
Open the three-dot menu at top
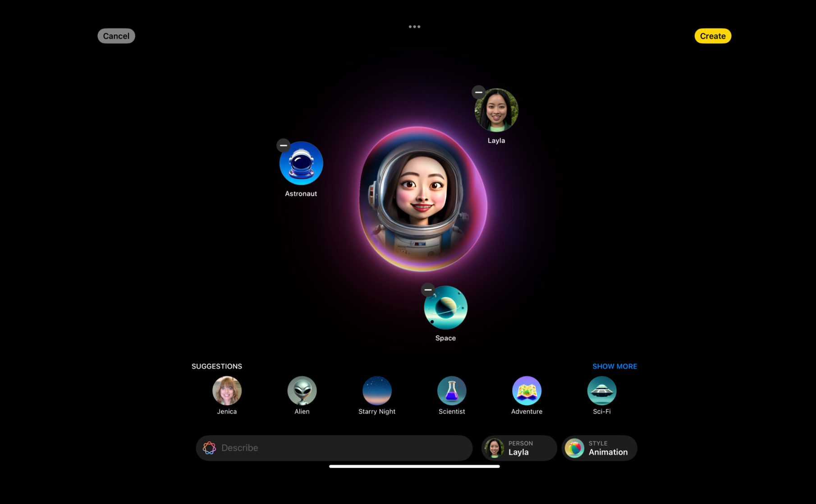[414, 27]
